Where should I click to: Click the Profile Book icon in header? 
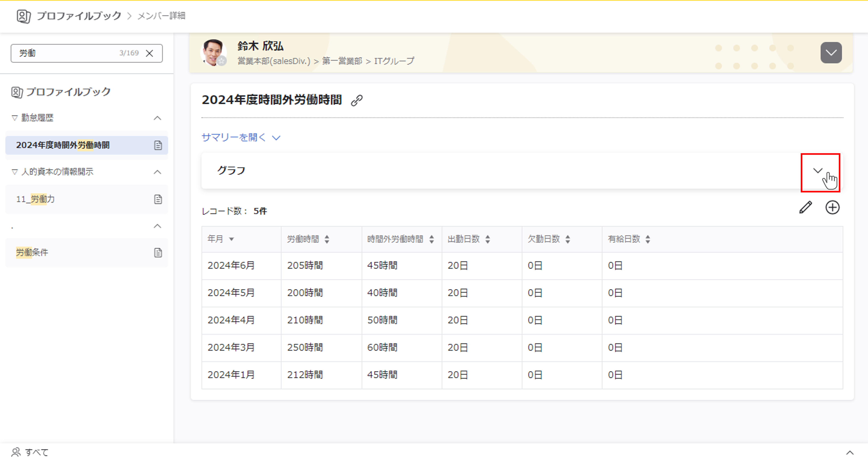point(24,16)
